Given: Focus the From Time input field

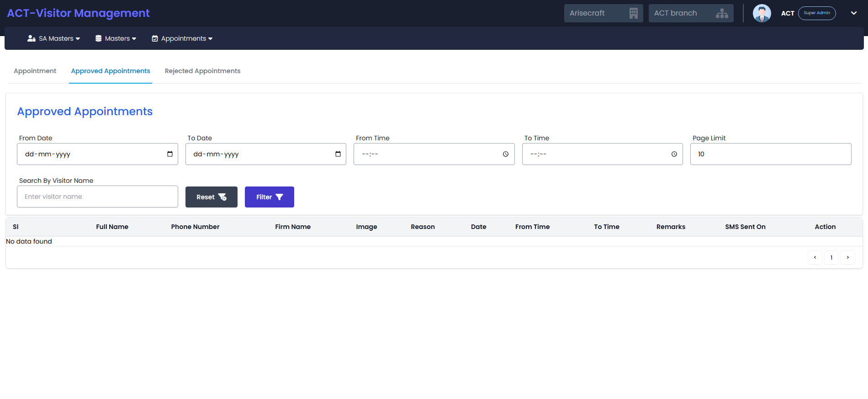Looking at the screenshot, I should [434, 154].
